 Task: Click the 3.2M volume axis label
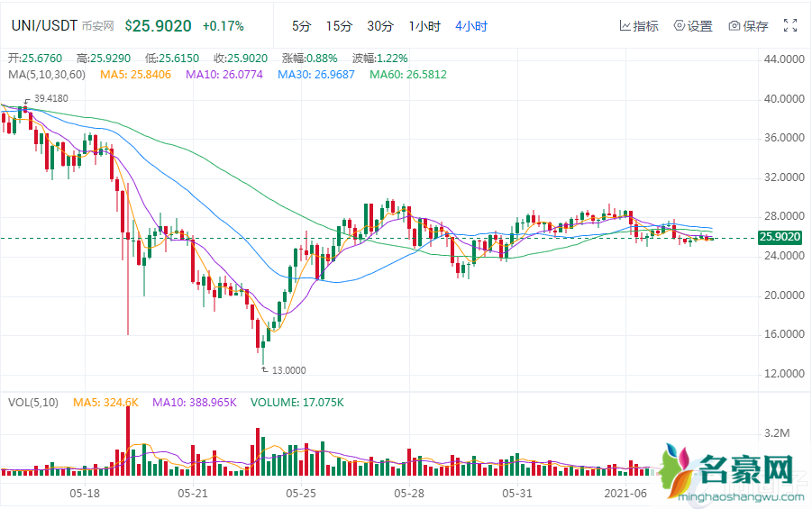pyautogui.click(x=777, y=433)
